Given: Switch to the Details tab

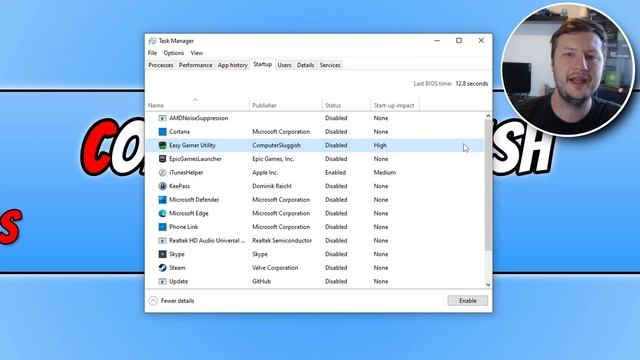Looking at the screenshot, I should coord(305,65).
